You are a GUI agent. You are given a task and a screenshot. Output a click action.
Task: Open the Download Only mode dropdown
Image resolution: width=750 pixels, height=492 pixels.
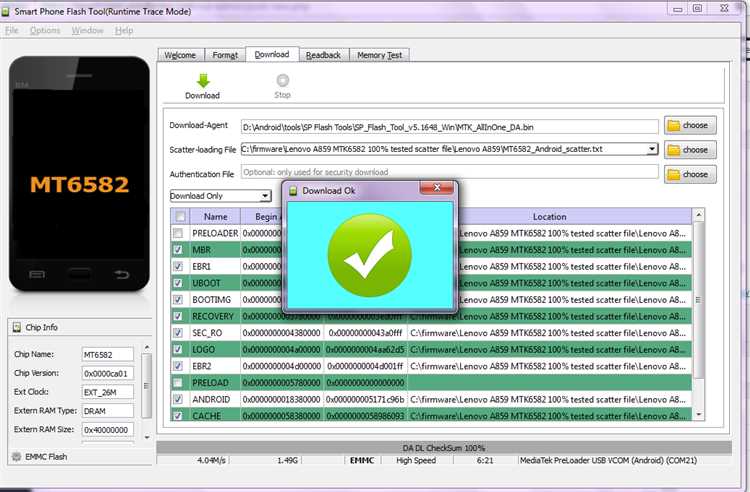(x=264, y=196)
